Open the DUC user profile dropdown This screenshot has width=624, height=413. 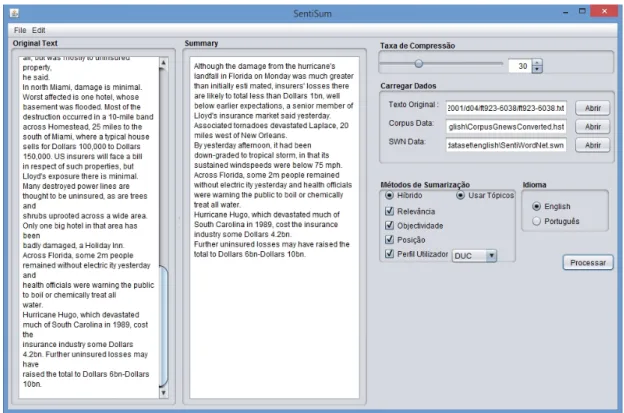coord(474,256)
